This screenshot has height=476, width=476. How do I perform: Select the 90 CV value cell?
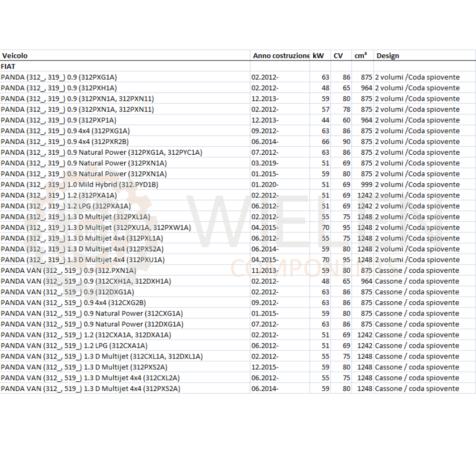[341, 142]
